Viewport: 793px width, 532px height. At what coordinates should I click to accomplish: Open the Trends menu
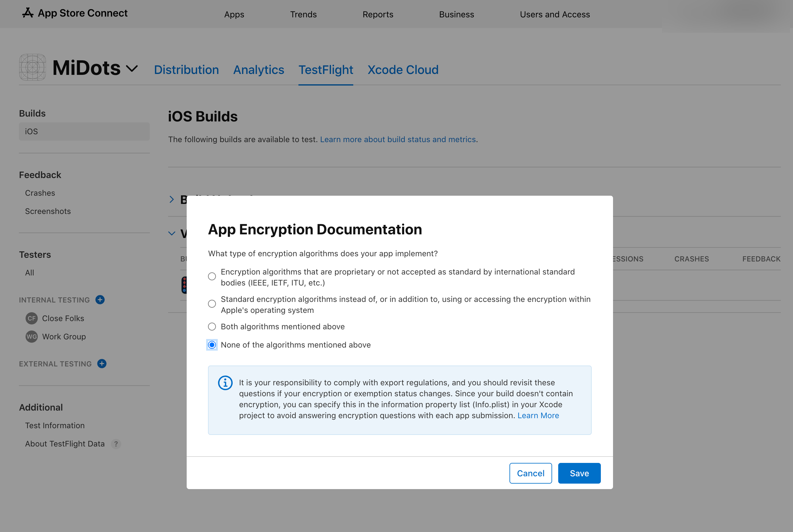pos(304,14)
